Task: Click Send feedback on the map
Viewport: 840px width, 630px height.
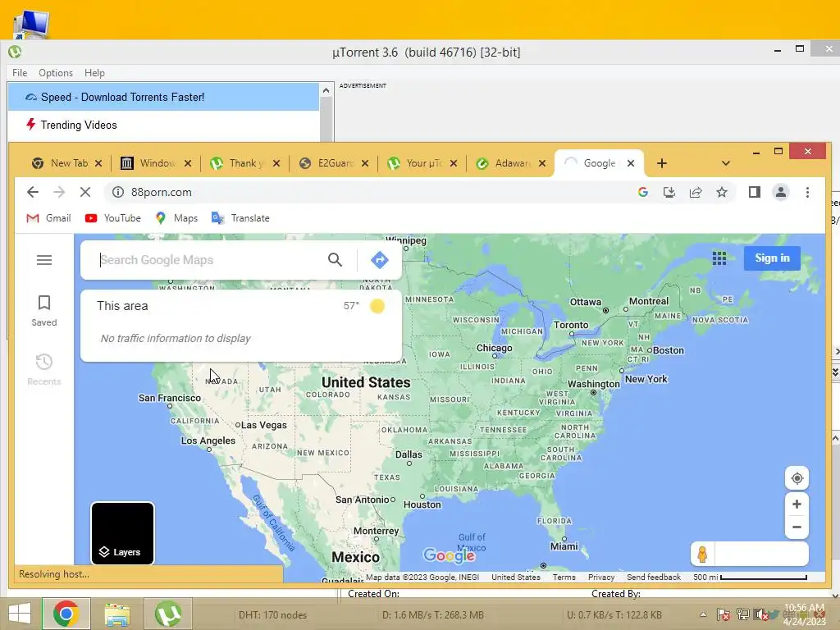Action: pos(654,577)
